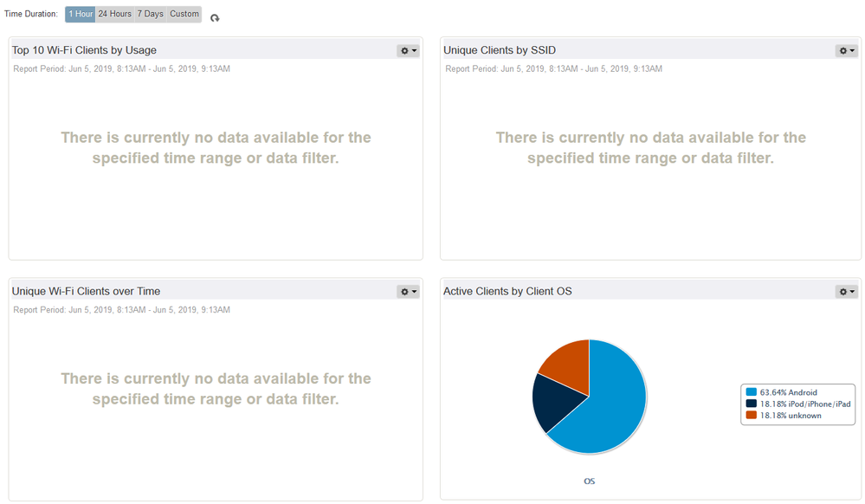The height and width of the screenshot is (504, 865).
Task: Click the Unique Clients by SSID panel title
Action: (x=500, y=50)
